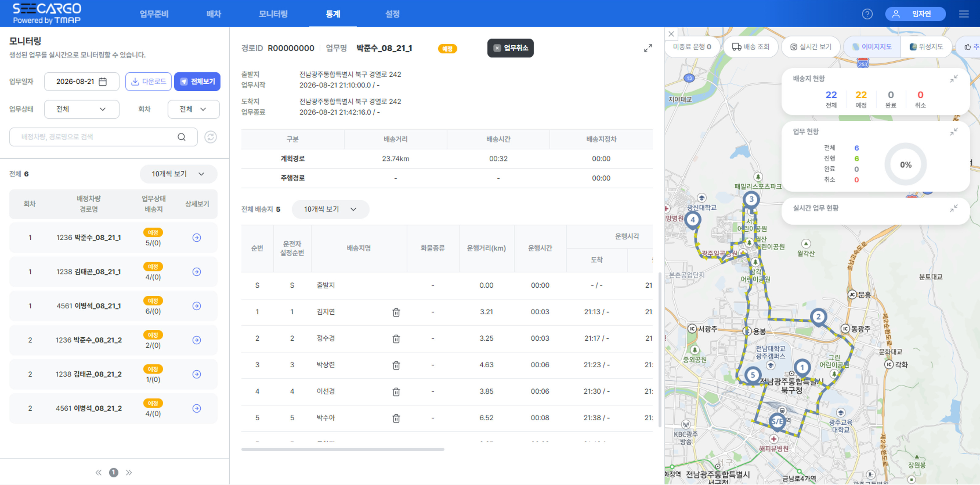Viewport: 980px width, 485px height.
Task: Click map marker number 4
Action: coord(693,220)
